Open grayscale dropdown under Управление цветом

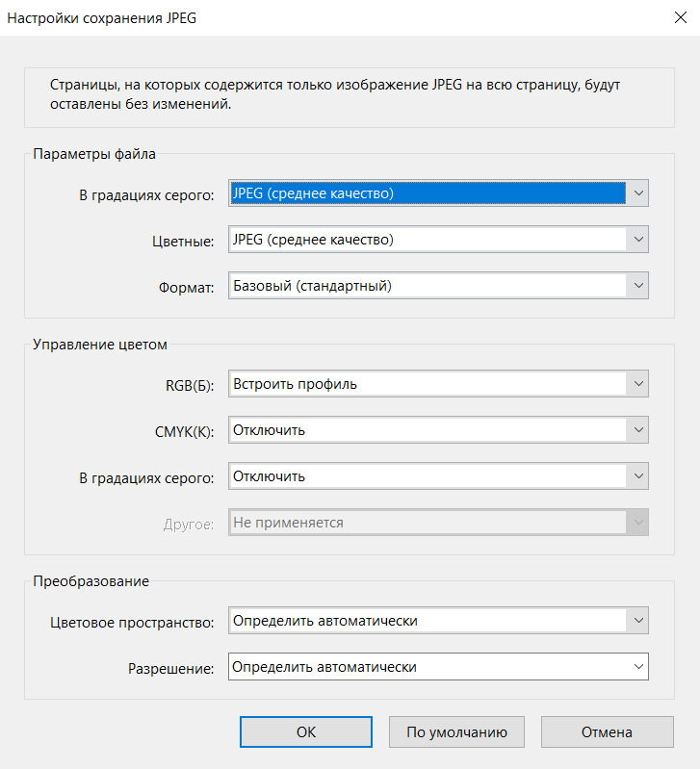pyautogui.click(x=438, y=476)
